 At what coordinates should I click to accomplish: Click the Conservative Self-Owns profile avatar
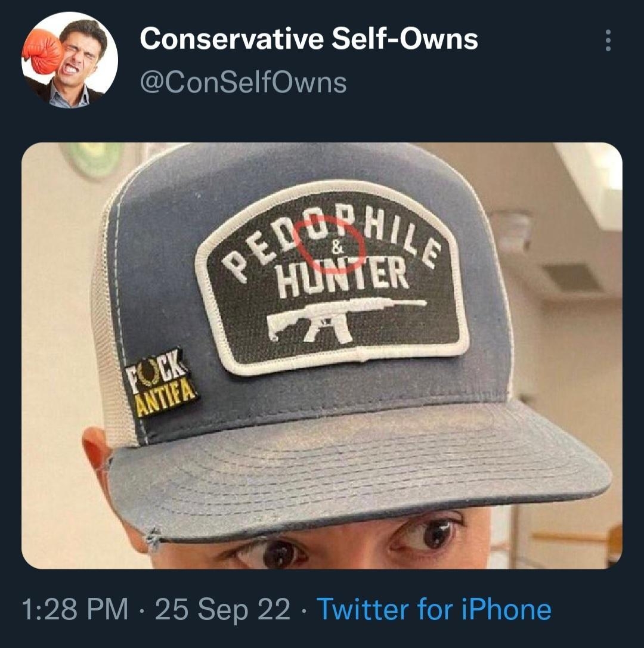[70, 60]
